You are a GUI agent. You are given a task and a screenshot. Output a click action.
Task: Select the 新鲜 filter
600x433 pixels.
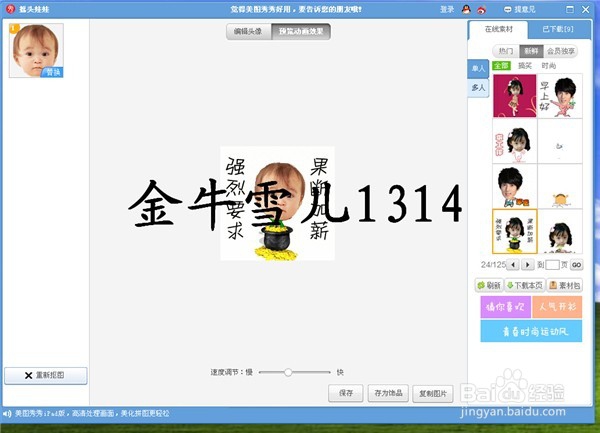coord(531,51)
